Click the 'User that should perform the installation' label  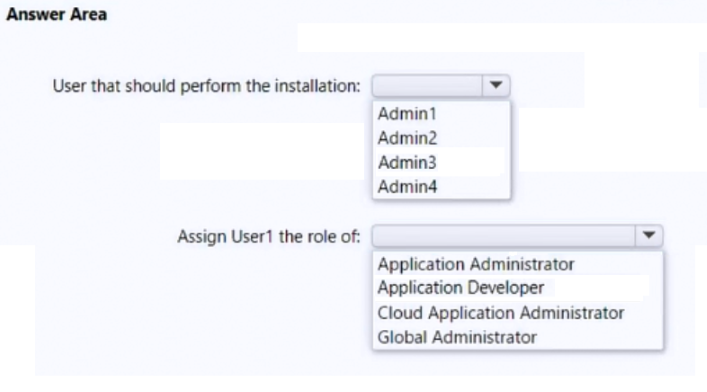pyautogui.click(x=207, y=85)
